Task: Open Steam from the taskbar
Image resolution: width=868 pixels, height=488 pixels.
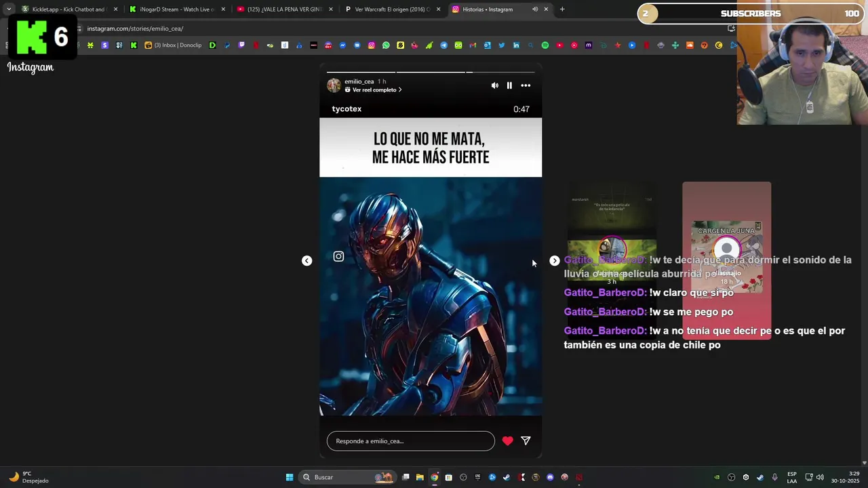Action: (x=507, y=477)
